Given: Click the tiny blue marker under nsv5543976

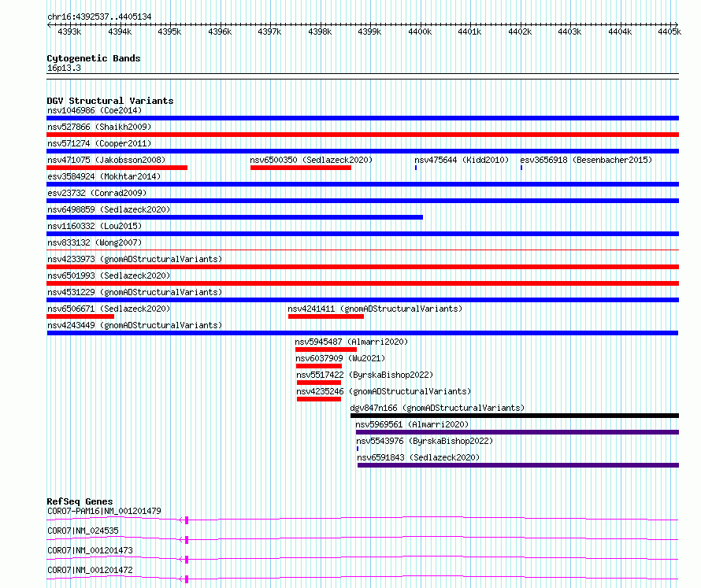Looking at the screenshot, I should point(358,449).
